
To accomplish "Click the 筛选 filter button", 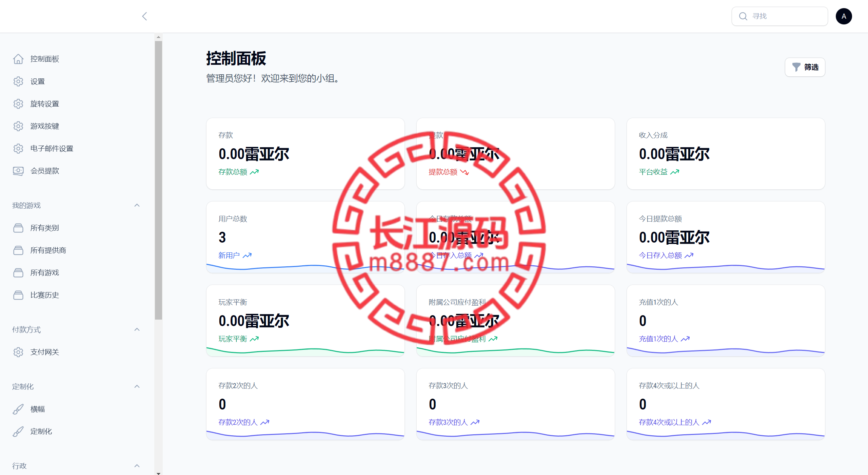I will (x=805, y=67).
